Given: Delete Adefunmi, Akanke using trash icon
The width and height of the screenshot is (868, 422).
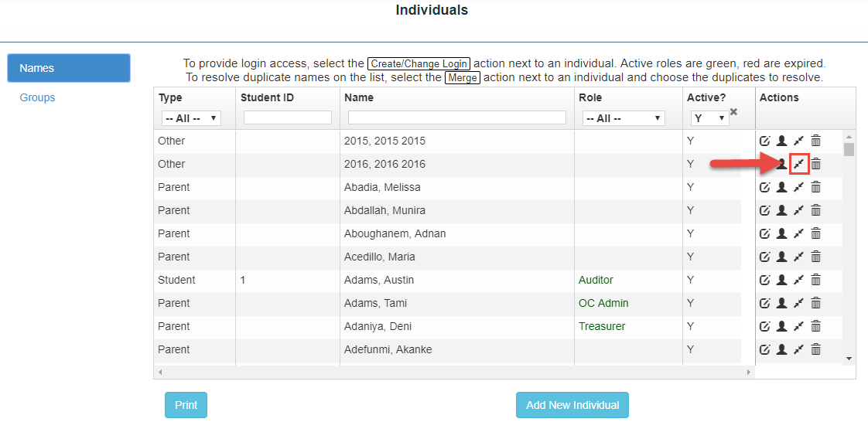Looking at the screenshot, I should (815, 349).
